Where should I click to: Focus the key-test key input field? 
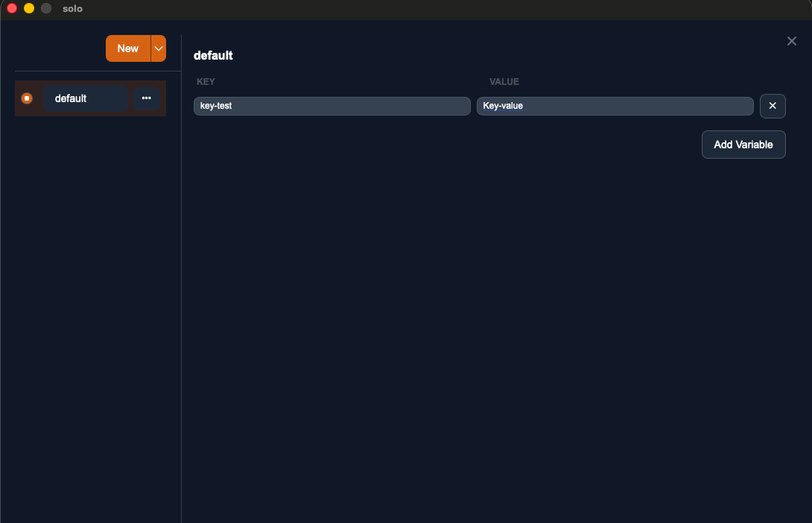point(332,106)
